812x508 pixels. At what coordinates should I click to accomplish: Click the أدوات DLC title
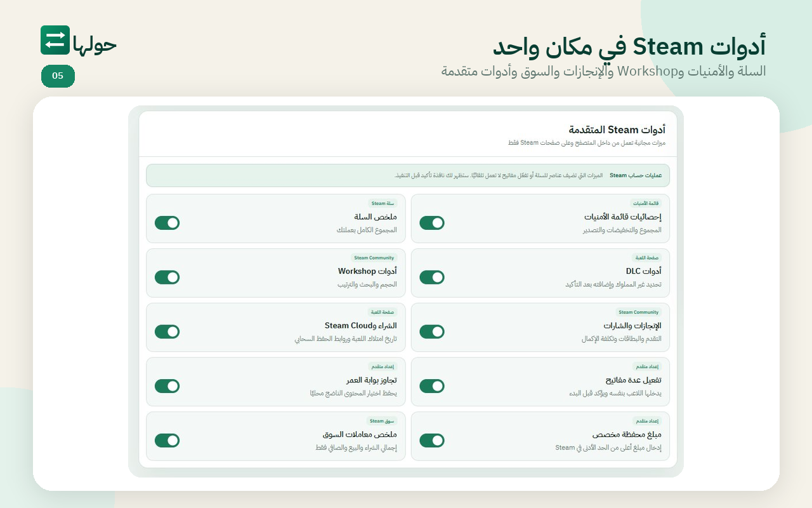643,271
